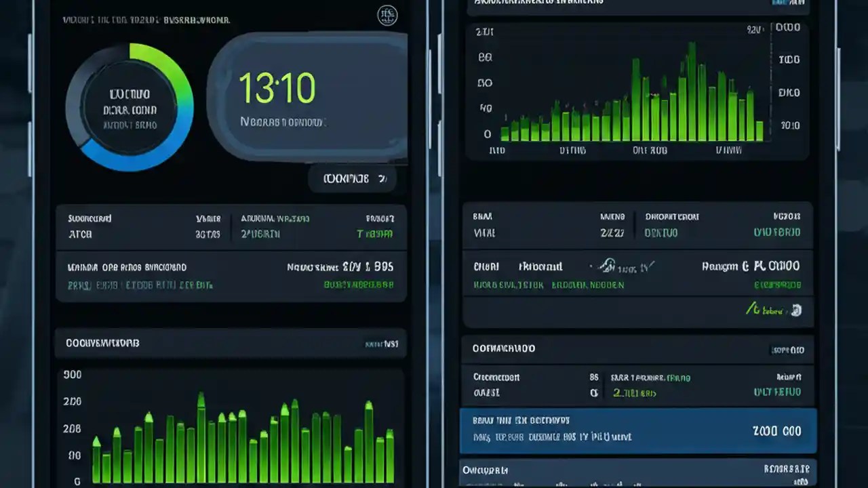Tap the small mountain chart icon mid-row
868x488 pixels.
607,266
